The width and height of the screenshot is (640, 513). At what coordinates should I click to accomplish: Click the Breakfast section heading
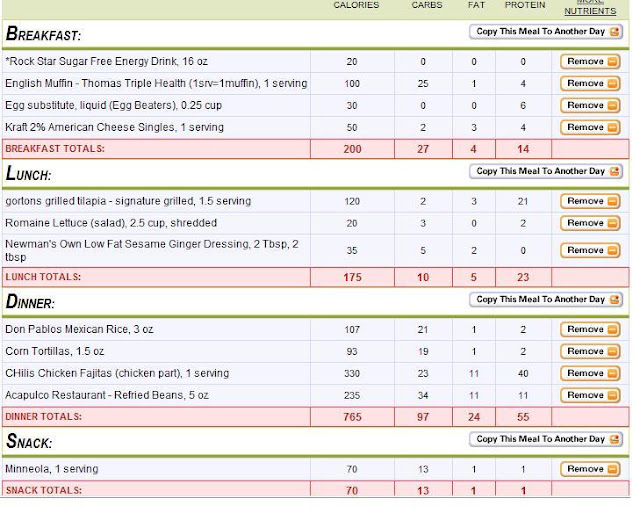click(x=43, y=34)
